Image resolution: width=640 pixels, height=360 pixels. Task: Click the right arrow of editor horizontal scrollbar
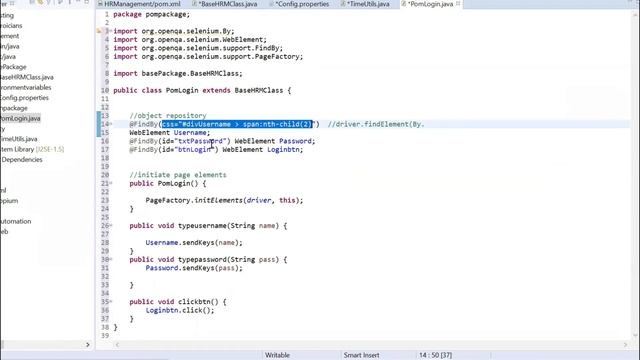pos(625,345)
